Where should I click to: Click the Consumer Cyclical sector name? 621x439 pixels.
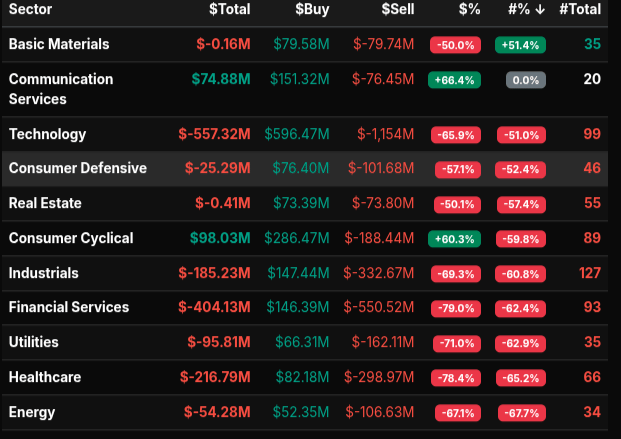pos(70,238)
